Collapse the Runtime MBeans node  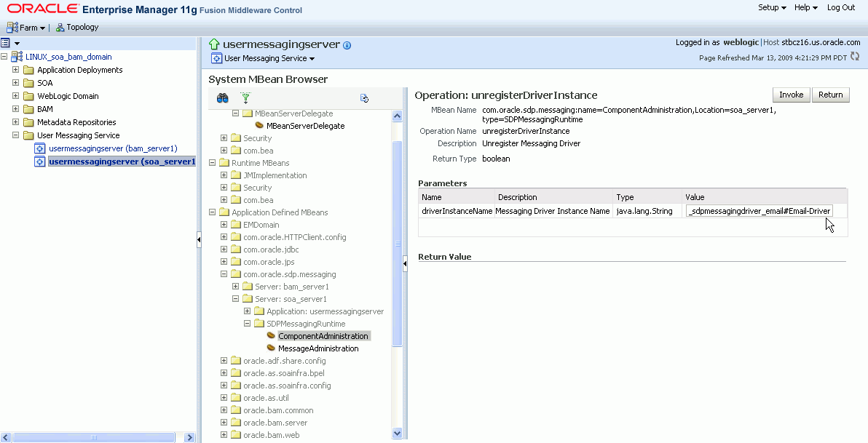point(212,163)
